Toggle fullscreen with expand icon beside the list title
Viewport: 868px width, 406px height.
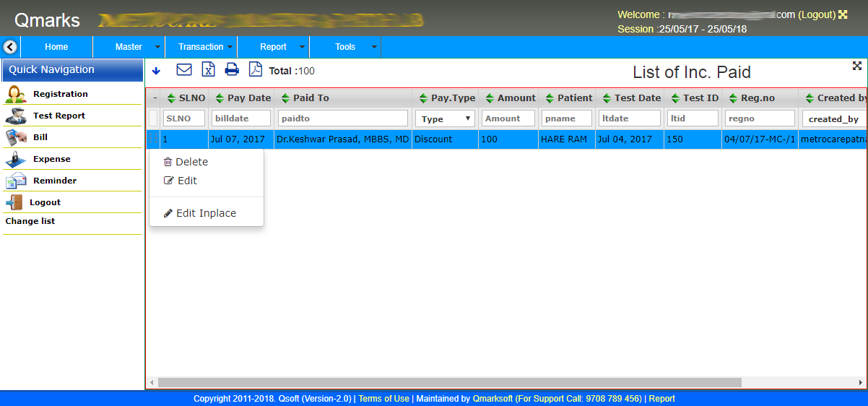click(857, 66)
